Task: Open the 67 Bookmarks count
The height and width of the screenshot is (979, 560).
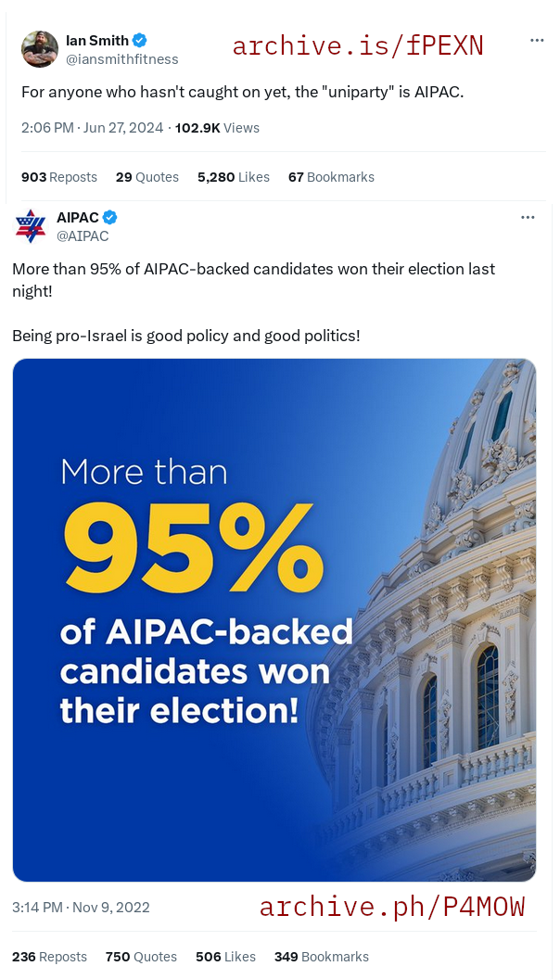Action: coord(332,177)
